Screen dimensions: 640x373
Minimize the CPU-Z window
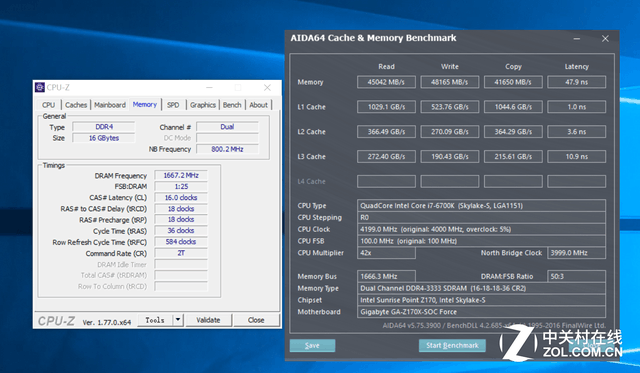209,87
